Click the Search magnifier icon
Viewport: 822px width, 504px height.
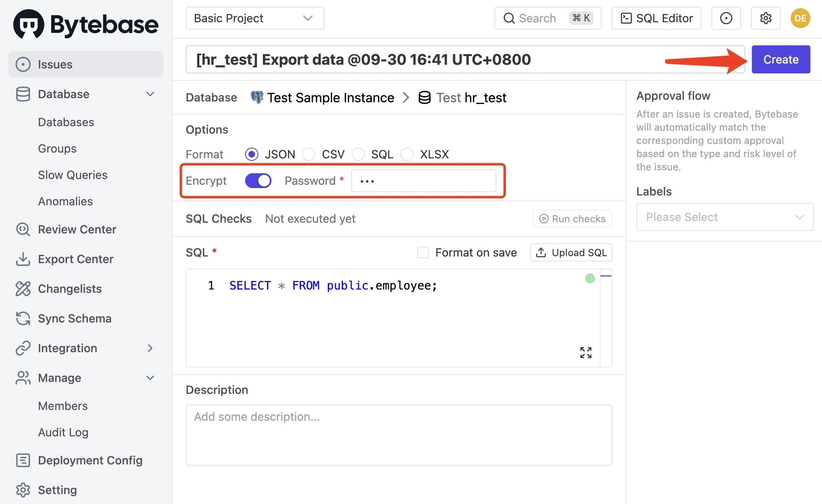pyautogui.click(x=508, y=18)
